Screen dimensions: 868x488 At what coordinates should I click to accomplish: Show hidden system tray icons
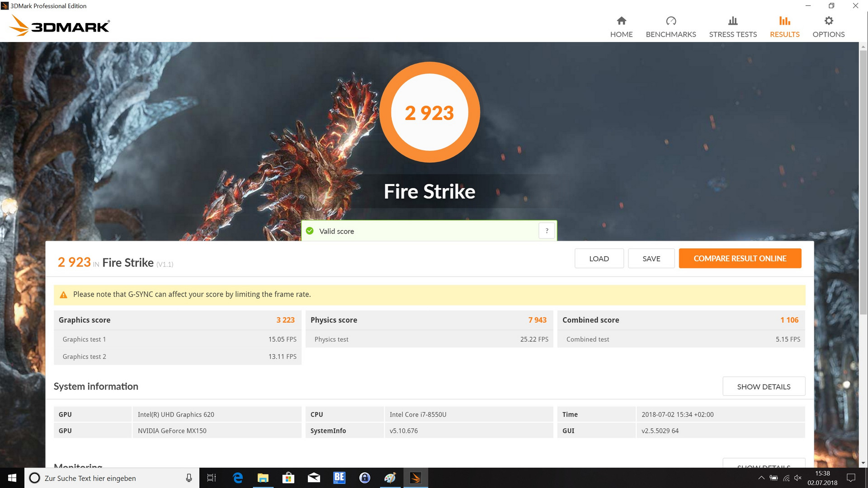(761, 478)
